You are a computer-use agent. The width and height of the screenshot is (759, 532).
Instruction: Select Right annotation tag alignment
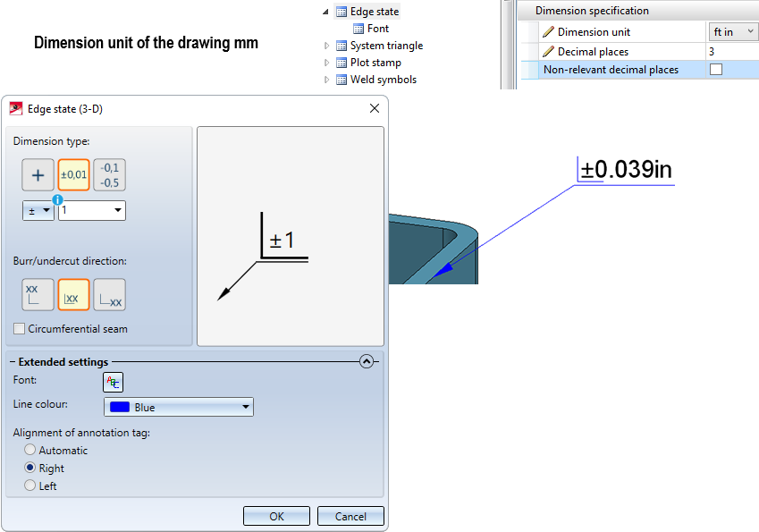click(30, 468)
